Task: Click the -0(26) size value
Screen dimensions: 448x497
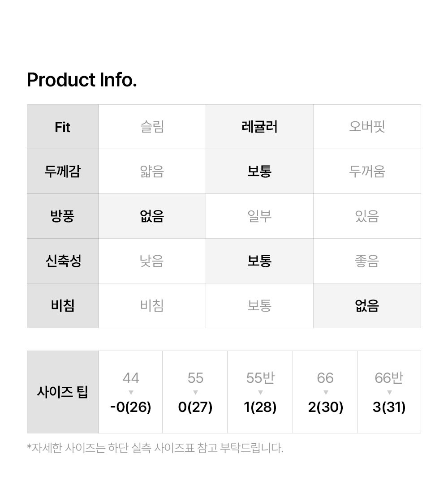Action: [131, 407]
